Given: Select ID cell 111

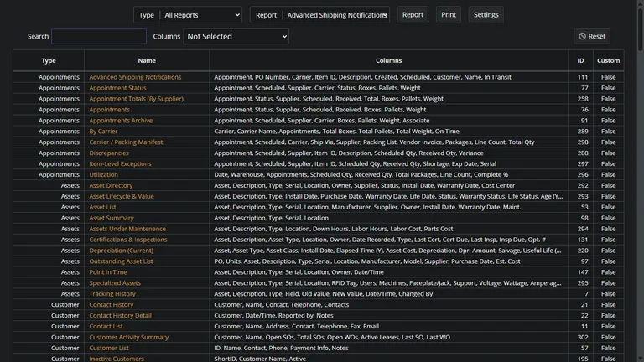Looking at the screenshot, I should [583, 77].
